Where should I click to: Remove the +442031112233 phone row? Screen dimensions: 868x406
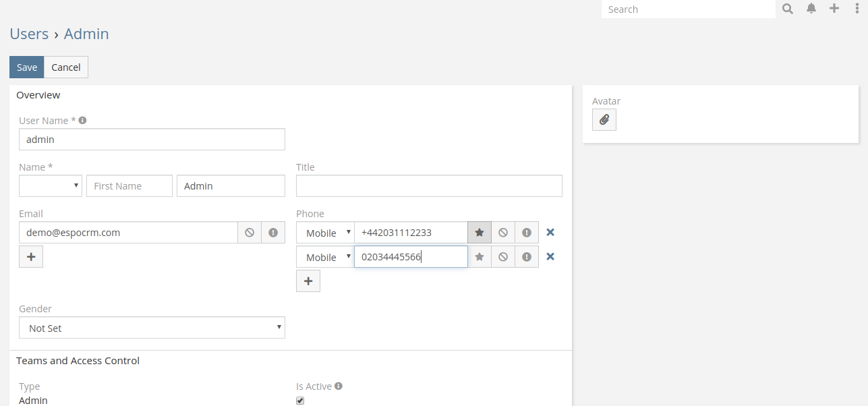point(550,233)
